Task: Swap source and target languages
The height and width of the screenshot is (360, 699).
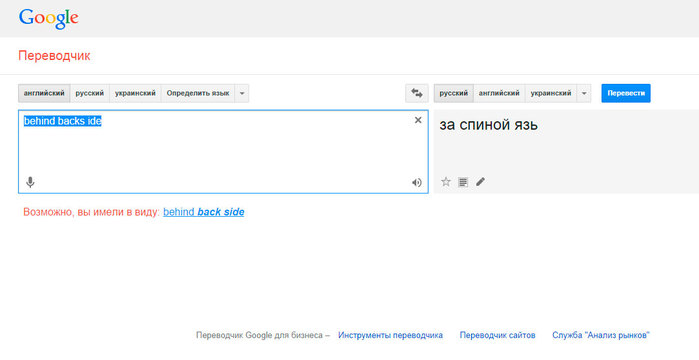Action: pyautogui.click(x=417, y=93)
